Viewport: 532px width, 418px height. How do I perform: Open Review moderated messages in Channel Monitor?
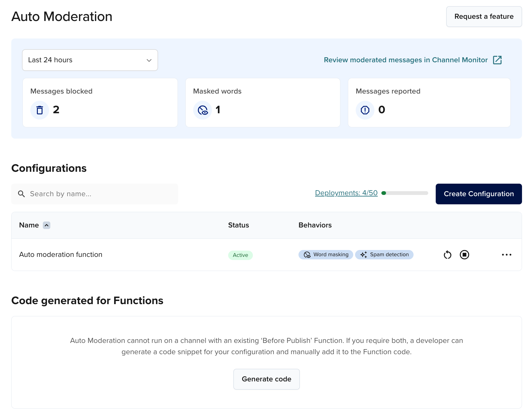(x=405, y=60)
